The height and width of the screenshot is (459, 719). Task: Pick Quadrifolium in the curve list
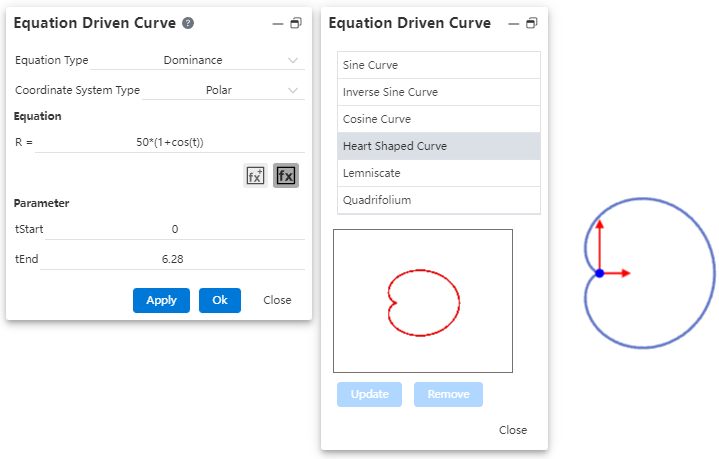[x=439, y=200]
